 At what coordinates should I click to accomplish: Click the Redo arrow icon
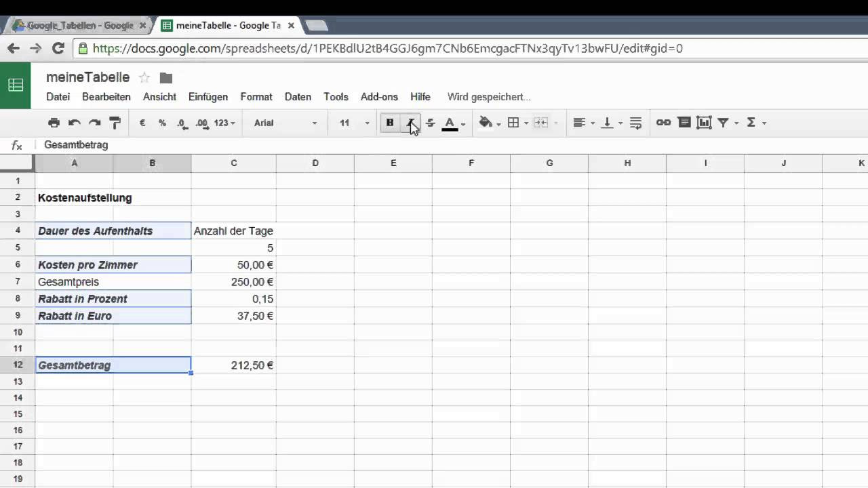pyautogui.click(x=95, y=123)
